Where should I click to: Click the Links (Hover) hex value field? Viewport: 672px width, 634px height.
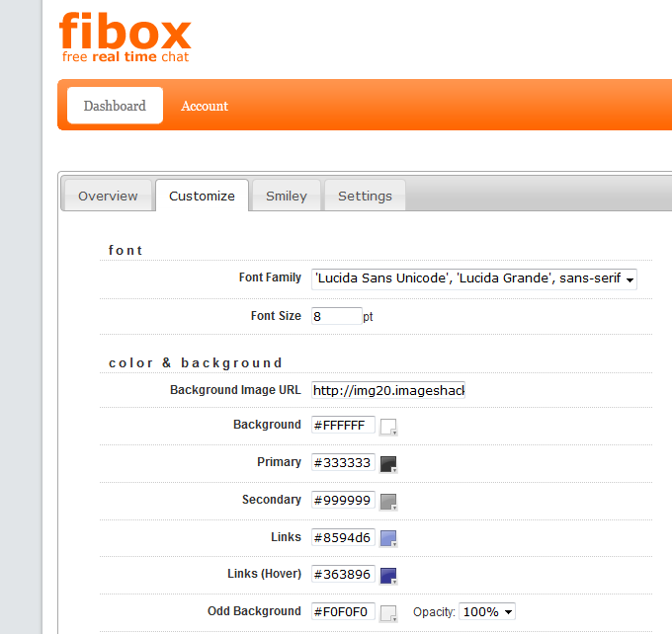[x=343, y=574]
